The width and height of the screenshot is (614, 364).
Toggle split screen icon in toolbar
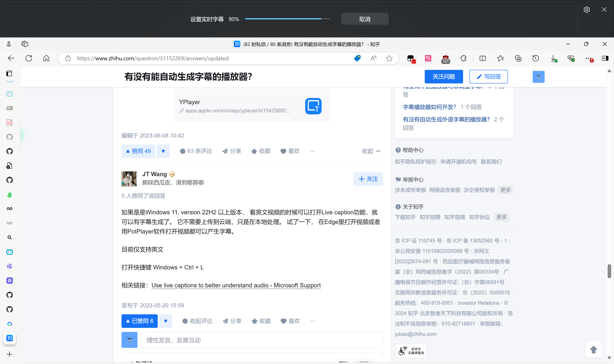point(482,58)
